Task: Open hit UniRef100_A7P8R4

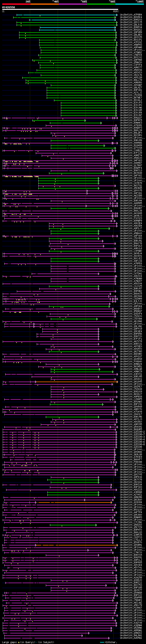Action: 131,15
